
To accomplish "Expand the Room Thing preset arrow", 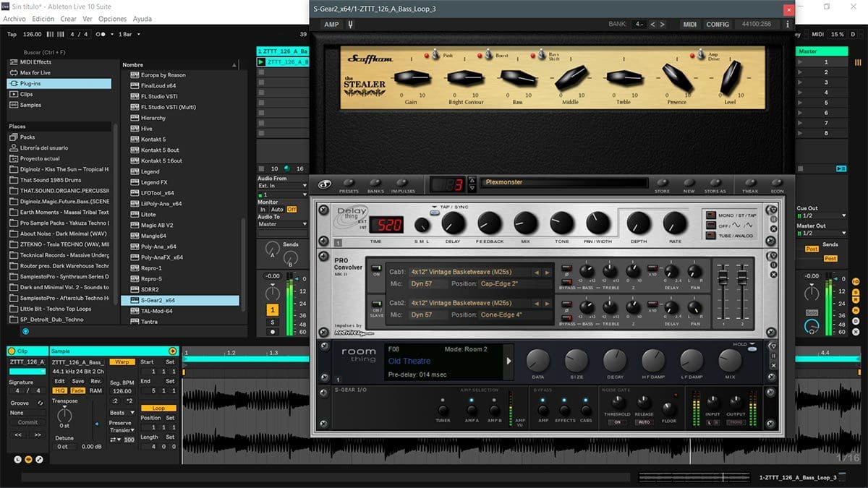I will pyautogui.click(x=509, y=361).
